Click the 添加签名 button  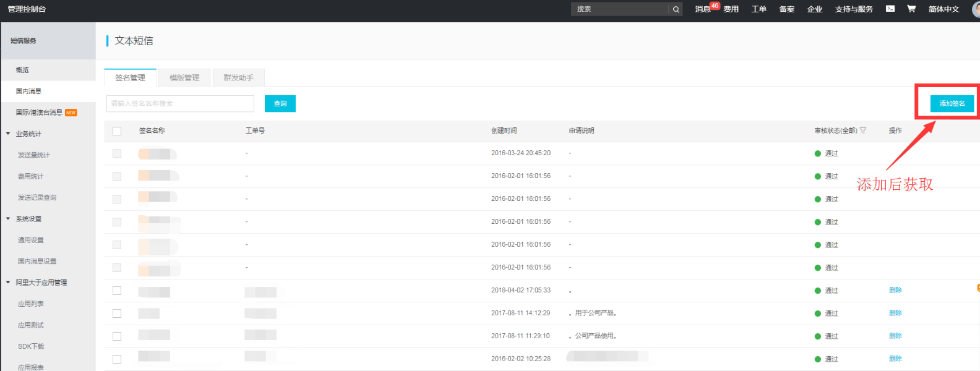point(952,103)
